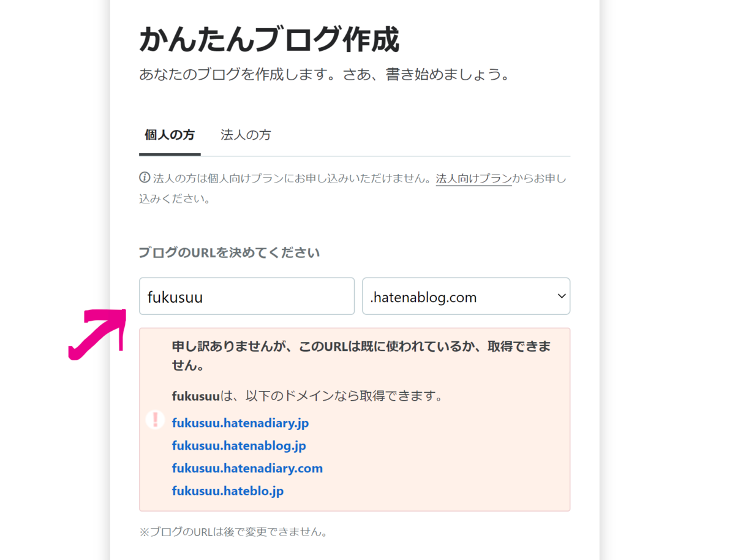Viewport: 735px width, 560px height.
Task: Click the あなたのブログを作成します subtitle text
Action: 325,75
